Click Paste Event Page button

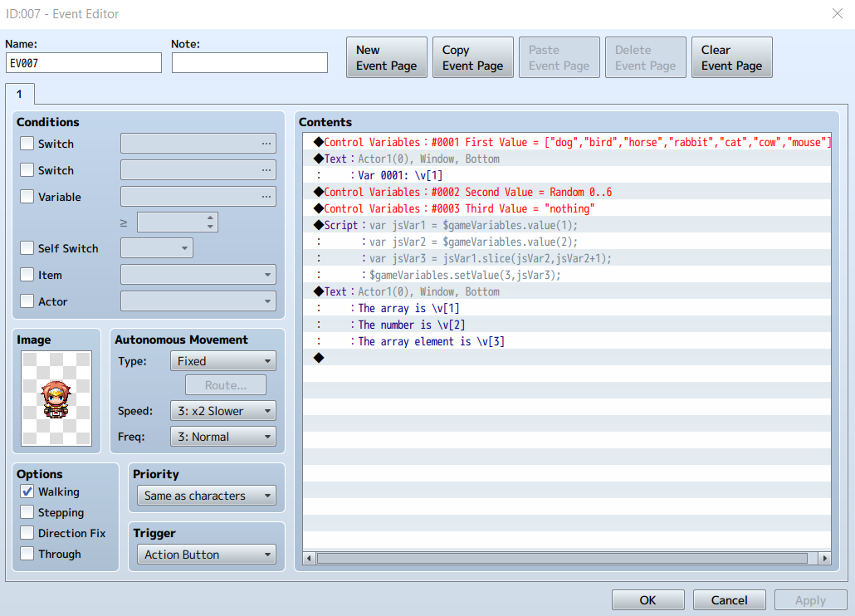click(x=559, y=57)
